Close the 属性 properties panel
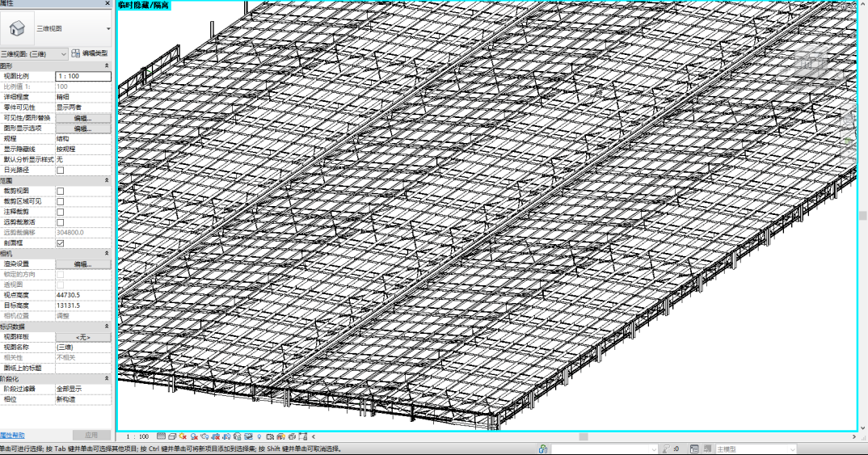 pos(107,3)
